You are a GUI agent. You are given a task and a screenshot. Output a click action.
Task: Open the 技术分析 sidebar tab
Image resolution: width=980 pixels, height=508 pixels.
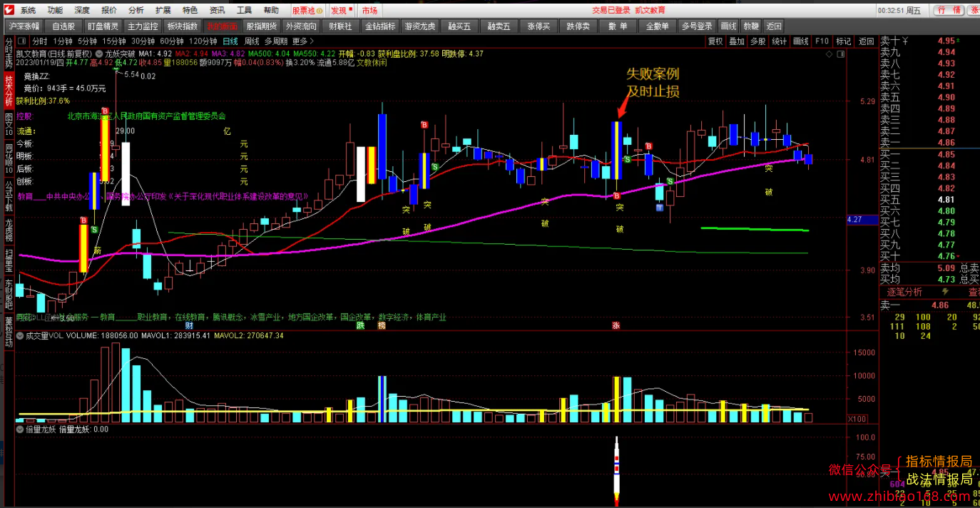(x=9, y=90)
